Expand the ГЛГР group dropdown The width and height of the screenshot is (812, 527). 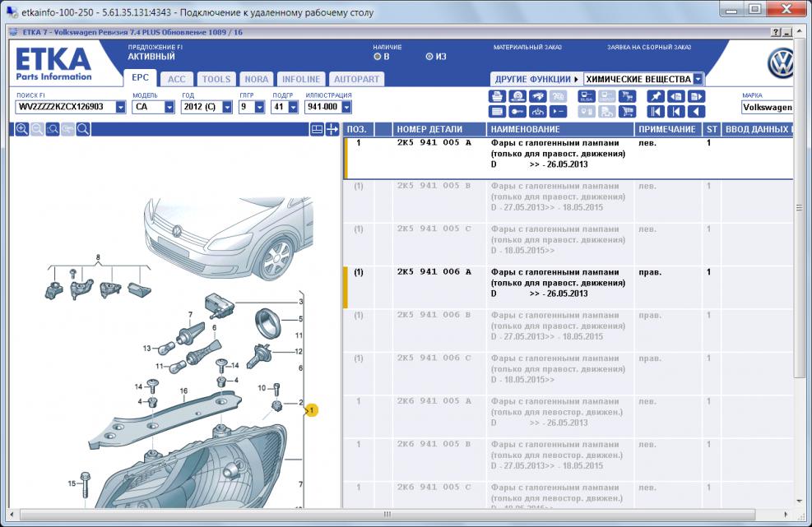(x=259, y=107)
